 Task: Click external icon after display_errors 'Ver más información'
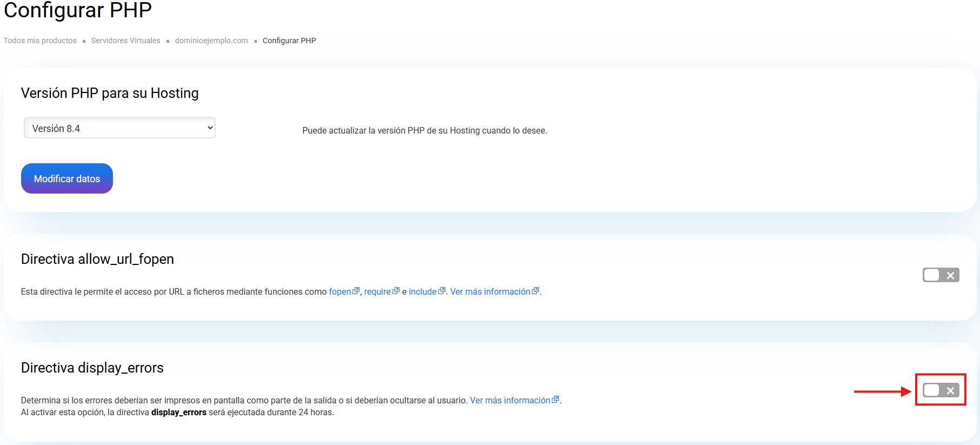coord(555,400)
